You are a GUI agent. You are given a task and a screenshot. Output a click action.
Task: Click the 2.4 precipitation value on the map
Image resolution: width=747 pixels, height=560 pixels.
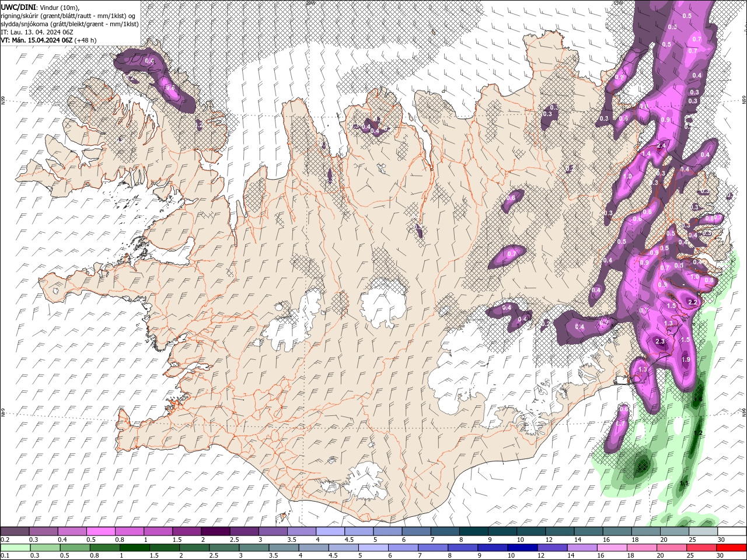pos(662,145)
